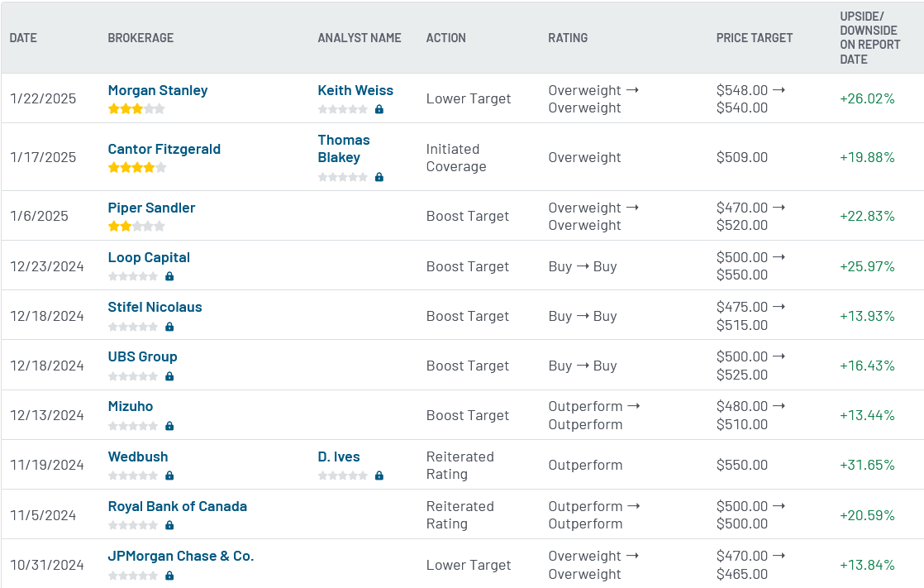Open the JPMorgan Chase & Co. link
Screen dimensions: 924x588
pyautogui.click(x=181, y=556)
